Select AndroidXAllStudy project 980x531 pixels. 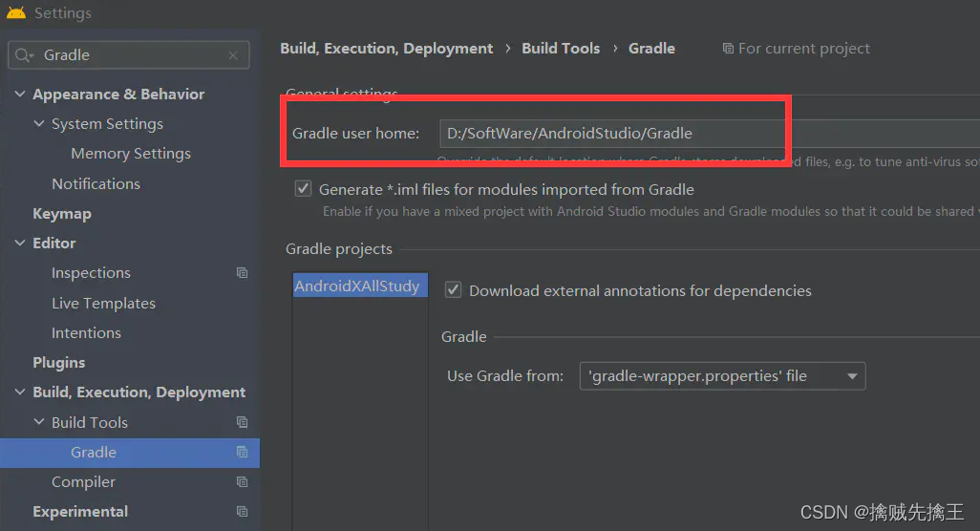tap(360, 286)
